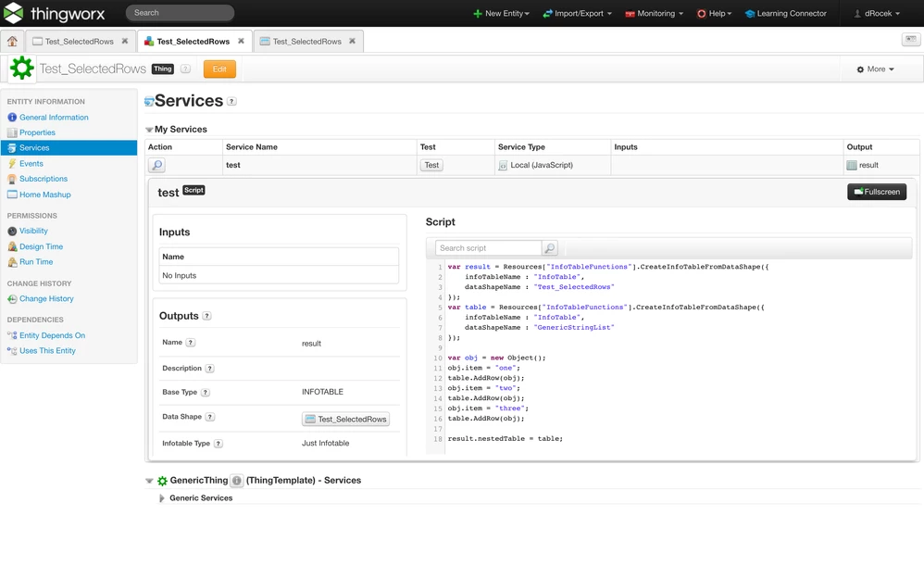Click the help icon next to Infotable Type
Screen dimensions: 924x578
[218, 444]
